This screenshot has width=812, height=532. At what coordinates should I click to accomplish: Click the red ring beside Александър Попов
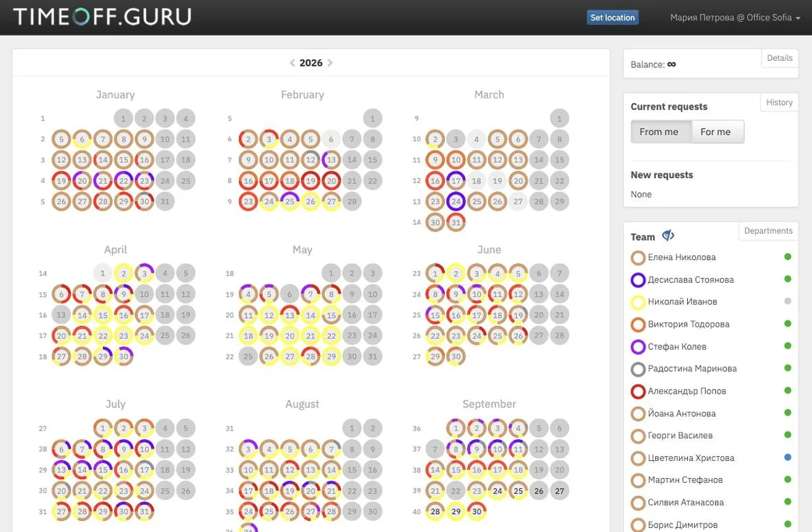pos(638,391)
